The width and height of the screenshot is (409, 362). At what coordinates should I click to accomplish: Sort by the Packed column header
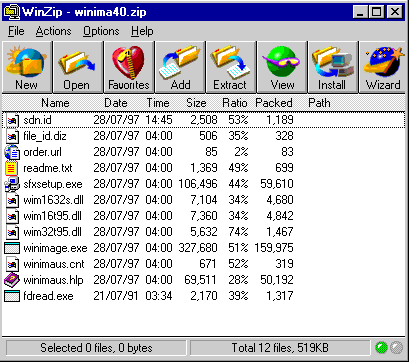pyautogui.click(x=274, y=103)
